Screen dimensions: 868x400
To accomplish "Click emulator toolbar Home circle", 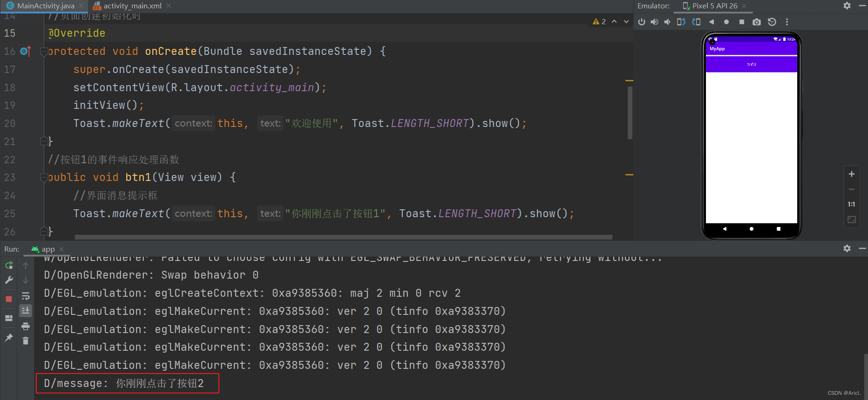I will pos(726,22).
